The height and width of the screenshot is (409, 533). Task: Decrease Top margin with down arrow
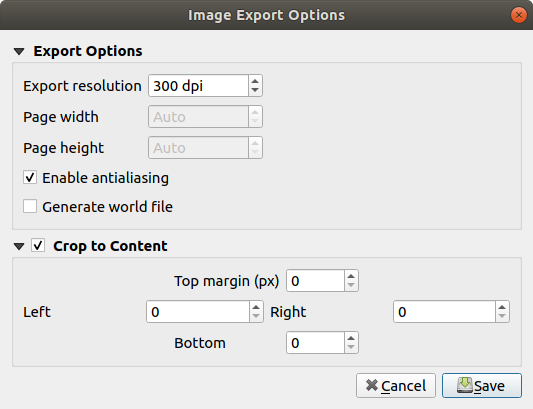click(351, 286)
